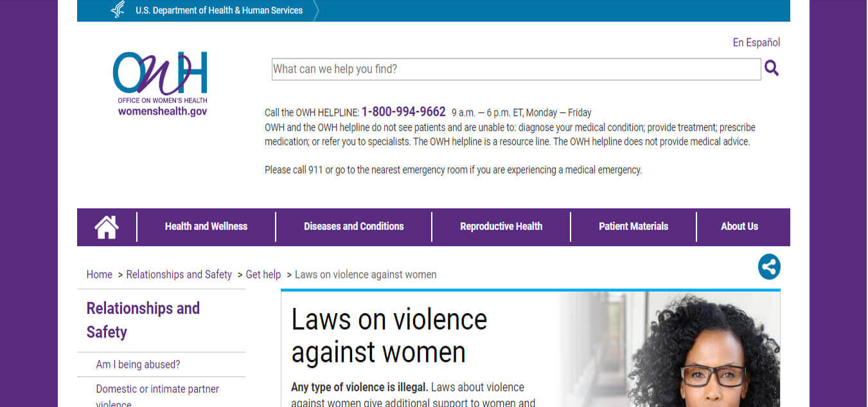Click the 'Laws on violence against women' breadcrumb text
The height and width of the screenshot is (407, 868).
pyautogui.click(x=366, y=275)
